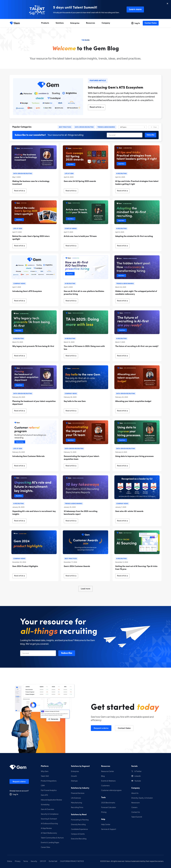Click Contact Sales under Get started today
Viewport: 171px width, 868px height.
pos(124,728)
